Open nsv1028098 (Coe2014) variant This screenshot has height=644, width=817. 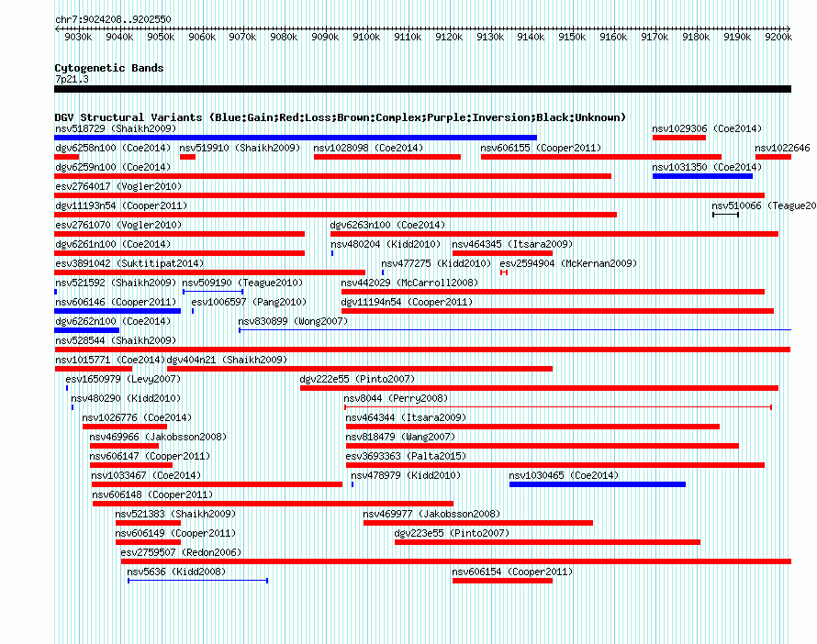point(368,148)
